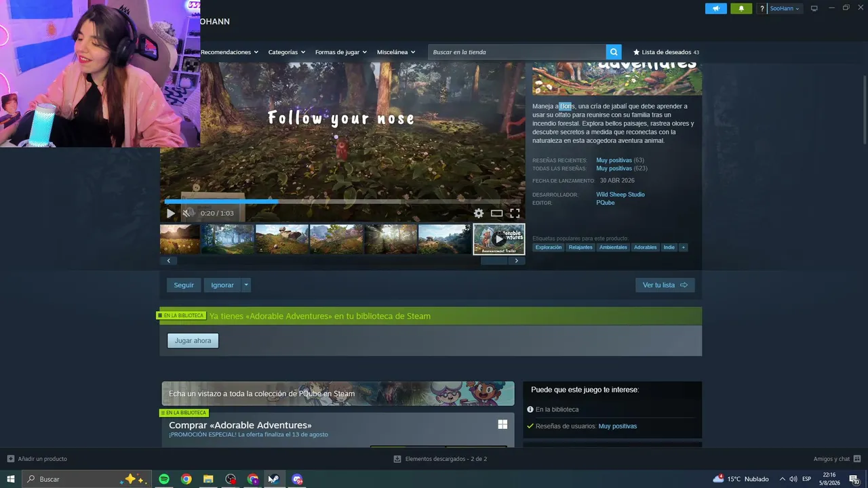Click the carousel left arrow under thumbnails

point(168,260)
